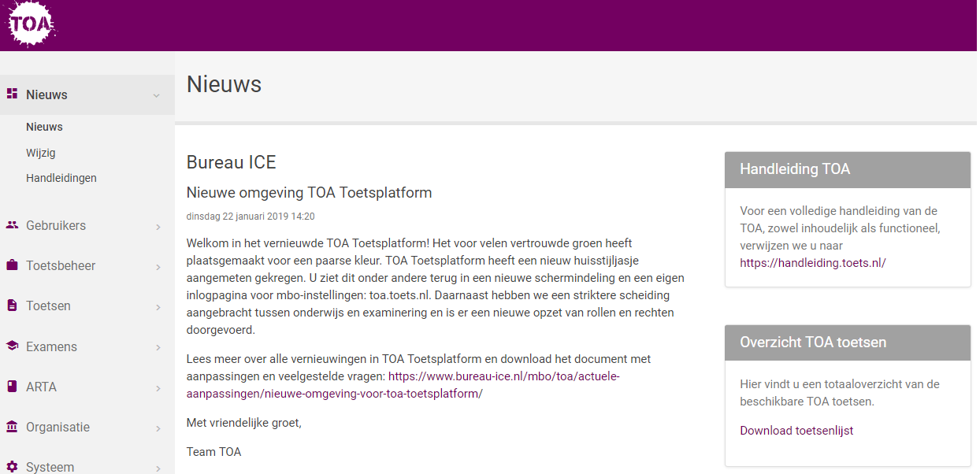This screenshot has height=474, width=980.
Task: Select the Toetsen document icon
Action: click(11, 306)
